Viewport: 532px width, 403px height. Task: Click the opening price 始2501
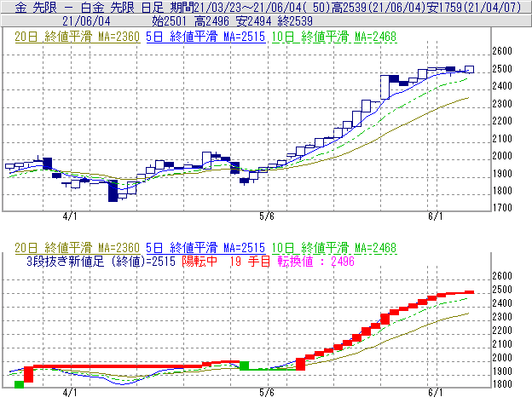click(x=169, y=21)
